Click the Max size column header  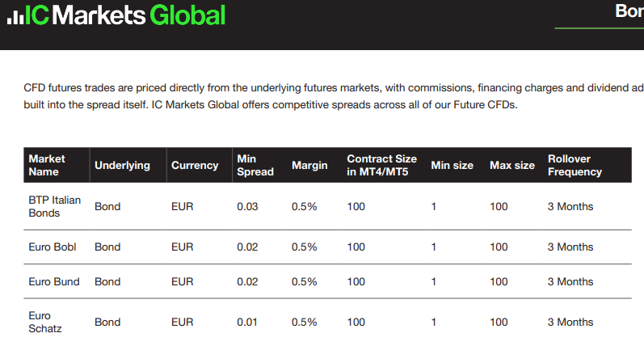[512, 165]
